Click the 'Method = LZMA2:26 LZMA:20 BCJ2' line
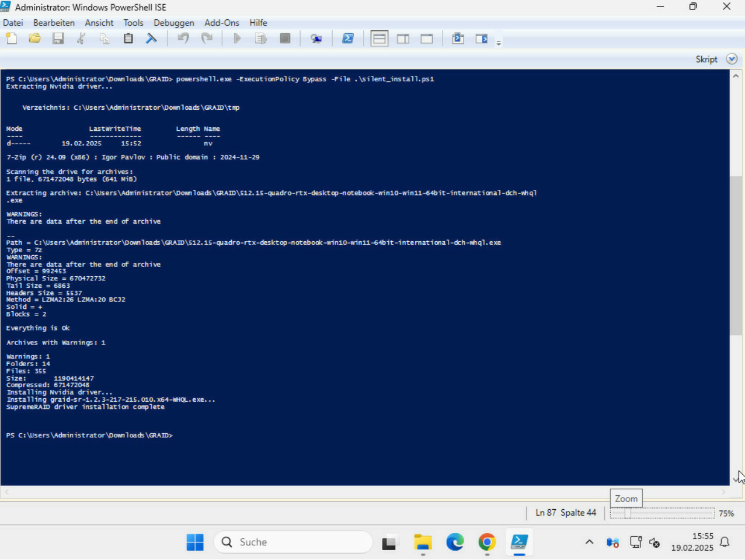This screenshot has width=745, height=560. pyautogui.click(x=65, y=300)
